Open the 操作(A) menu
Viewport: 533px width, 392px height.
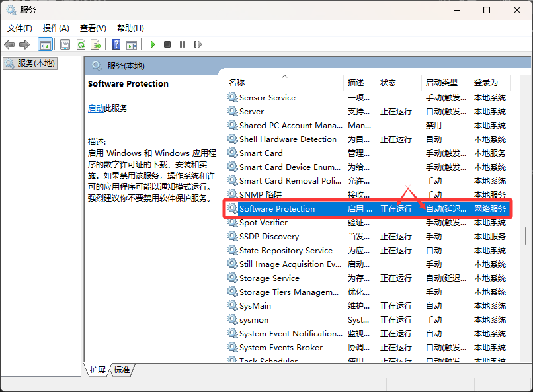(x=56, y=28)
